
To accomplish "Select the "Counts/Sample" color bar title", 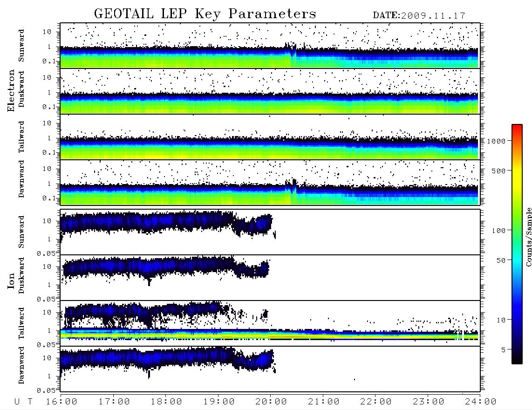I will 529,237.
